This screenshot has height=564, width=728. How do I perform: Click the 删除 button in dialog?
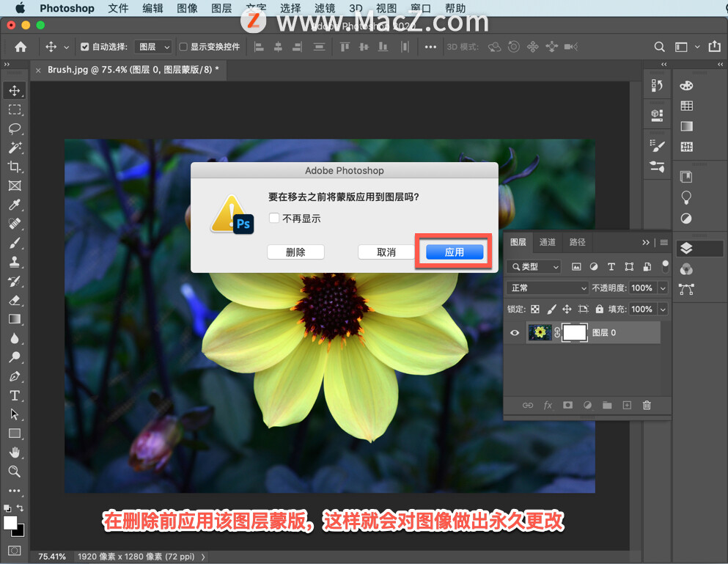tap(295, 252)
